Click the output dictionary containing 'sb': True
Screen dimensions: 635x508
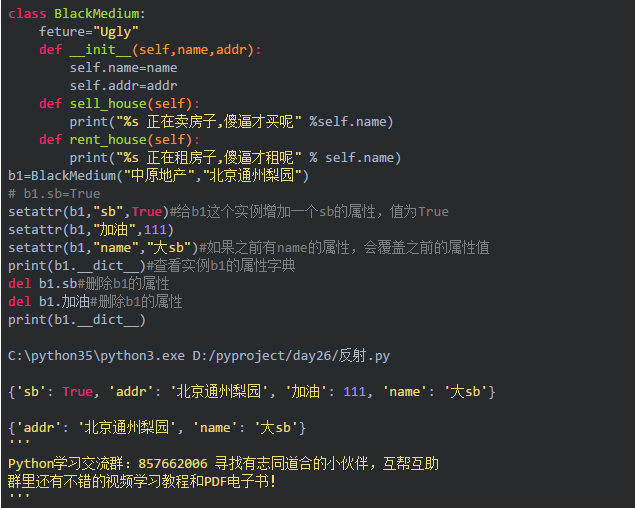point(251,391)
